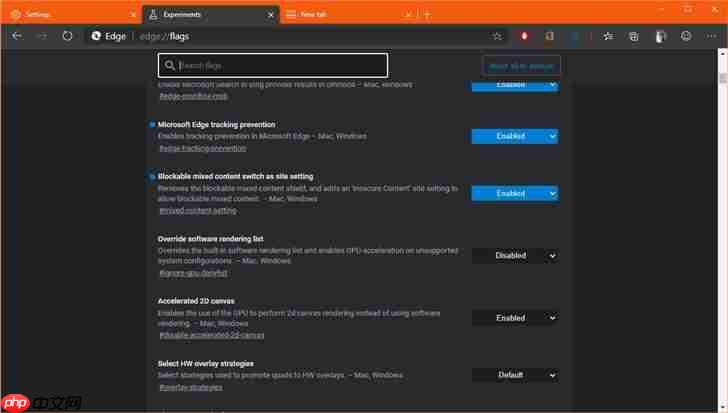
Task: Open the #edge-omnibox link below the search box
Action: (194, 96)
